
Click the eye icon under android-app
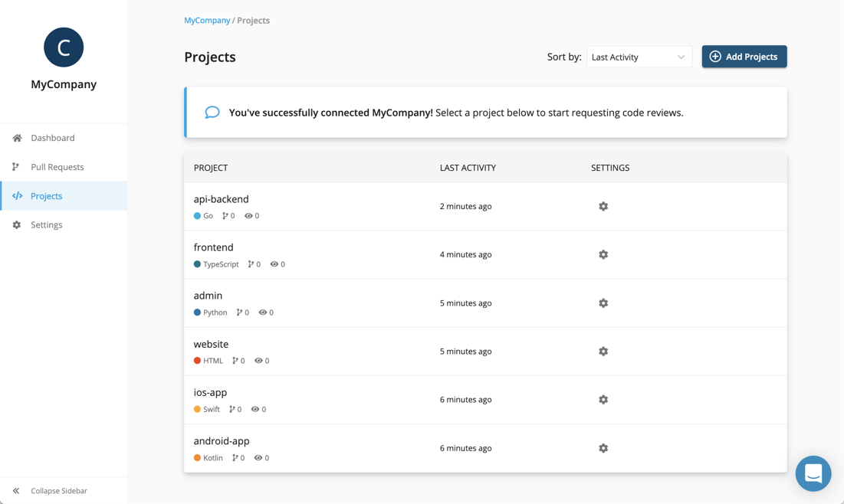pos(258,458)
